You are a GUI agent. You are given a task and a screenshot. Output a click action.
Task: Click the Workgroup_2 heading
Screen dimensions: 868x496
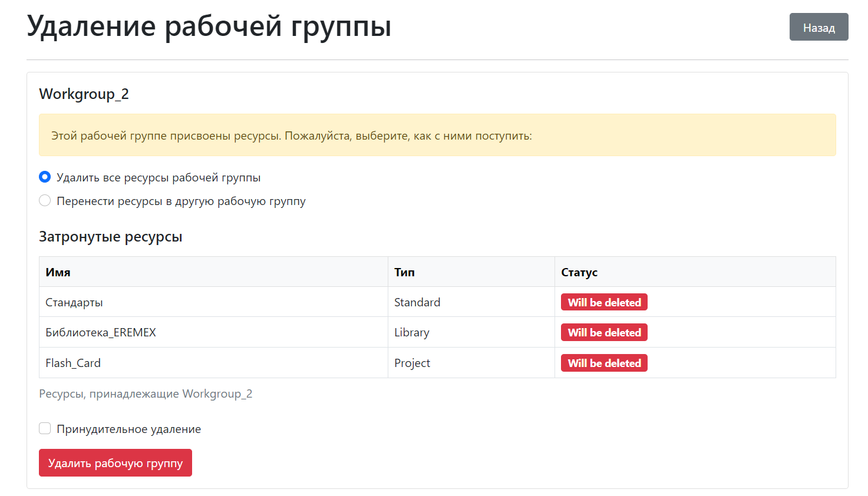tap(84, 93)
